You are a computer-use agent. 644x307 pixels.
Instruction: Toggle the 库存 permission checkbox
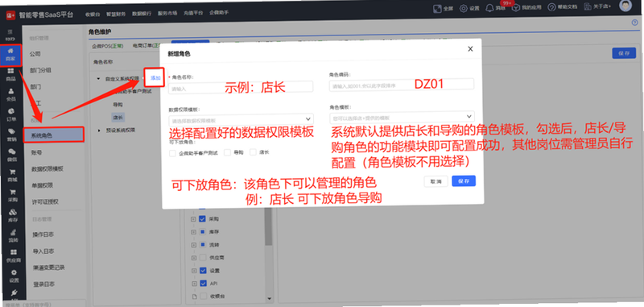(203, 232)
